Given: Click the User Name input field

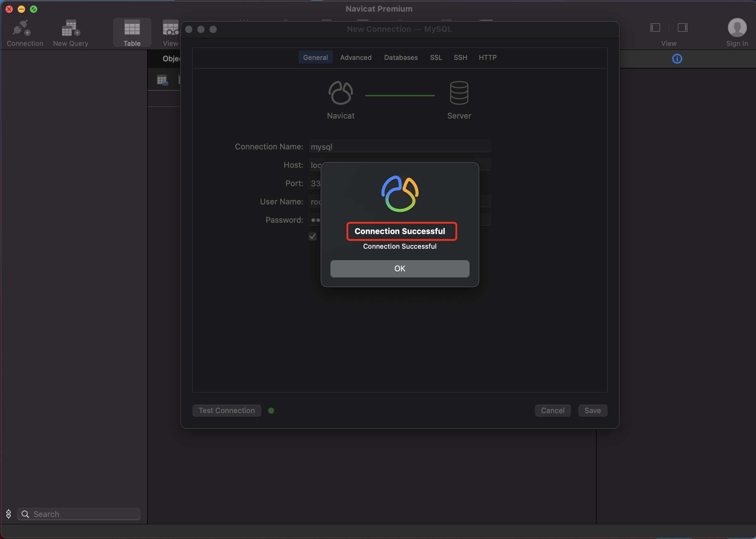Looking at the screenshot, I should click(x=400, y=201).
